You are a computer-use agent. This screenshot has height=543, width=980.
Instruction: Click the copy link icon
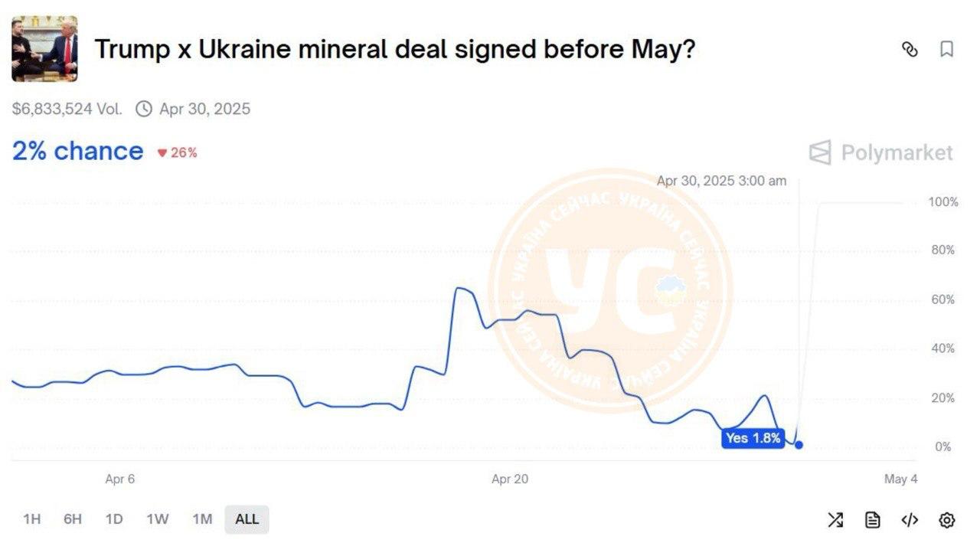[910, 50]
